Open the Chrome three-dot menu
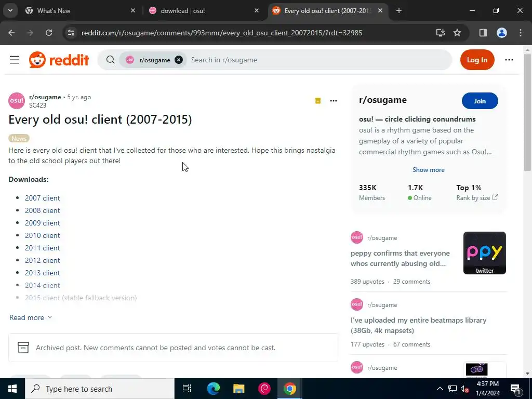Screen dimensions: 532x399 pyautogui.click(x=520, y=33)
